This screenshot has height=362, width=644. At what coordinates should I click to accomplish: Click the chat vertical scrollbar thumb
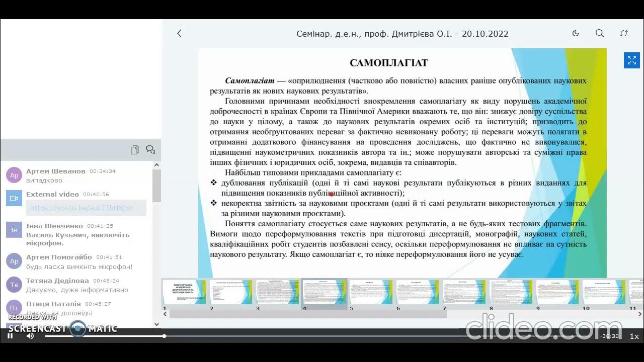(x=156, y=186)
